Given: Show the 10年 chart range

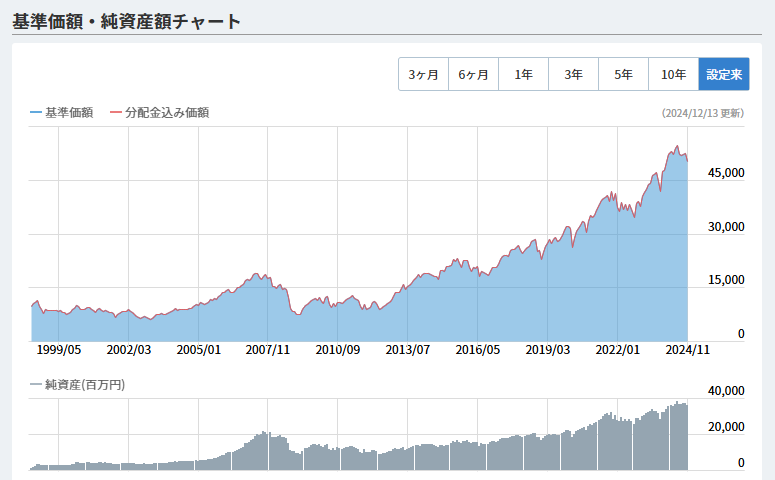Looking at the screenshot, I should (x=673, y=74).
